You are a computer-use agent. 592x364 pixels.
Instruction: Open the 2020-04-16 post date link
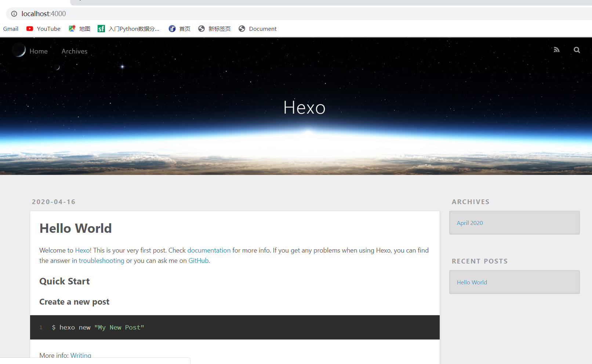(54, 202)
